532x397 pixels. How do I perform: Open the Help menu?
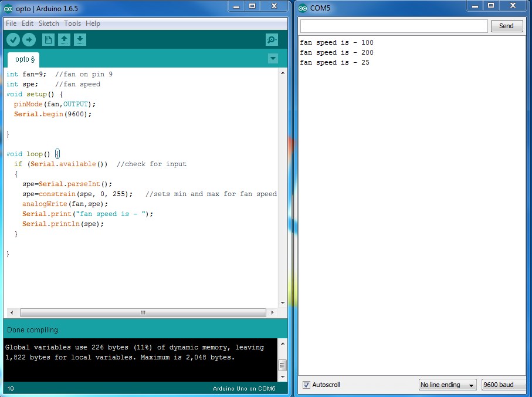point(93,23)
